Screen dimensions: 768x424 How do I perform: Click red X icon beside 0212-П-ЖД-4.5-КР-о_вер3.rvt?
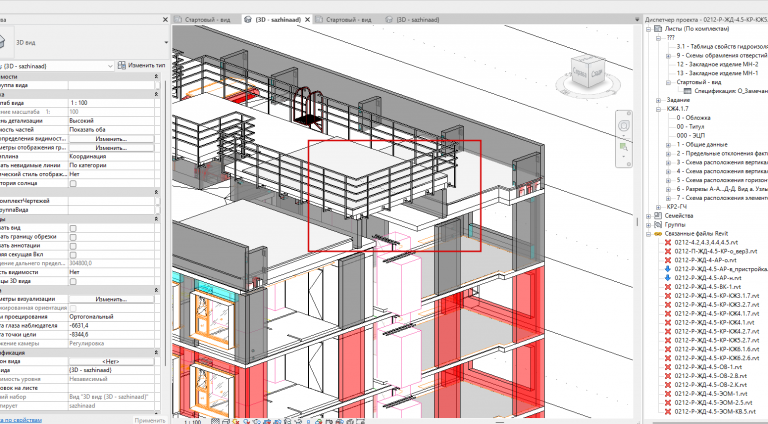668,251
